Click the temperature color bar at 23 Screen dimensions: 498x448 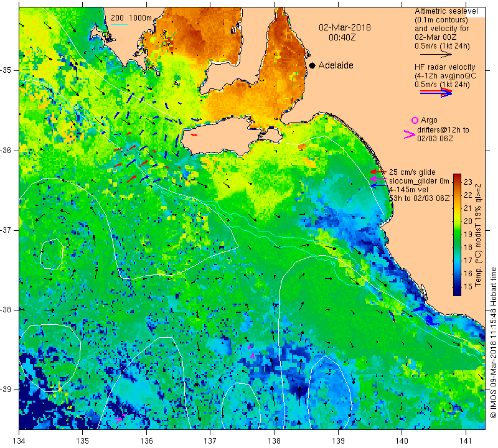coord(457,182)
